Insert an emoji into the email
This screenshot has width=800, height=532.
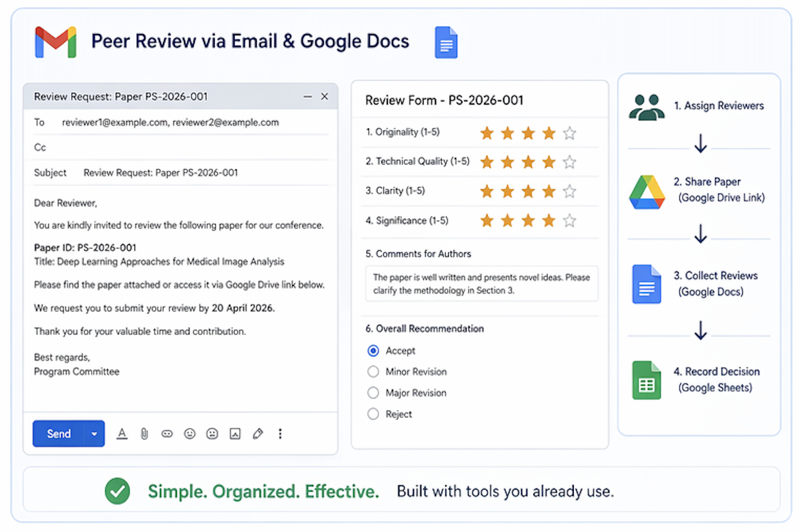[190, 434]
